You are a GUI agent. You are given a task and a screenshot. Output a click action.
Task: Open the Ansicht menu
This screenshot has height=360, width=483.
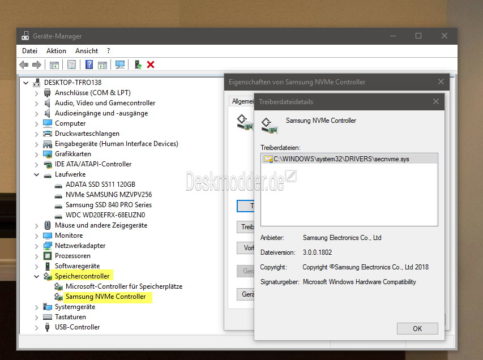[x=86, y=51]
